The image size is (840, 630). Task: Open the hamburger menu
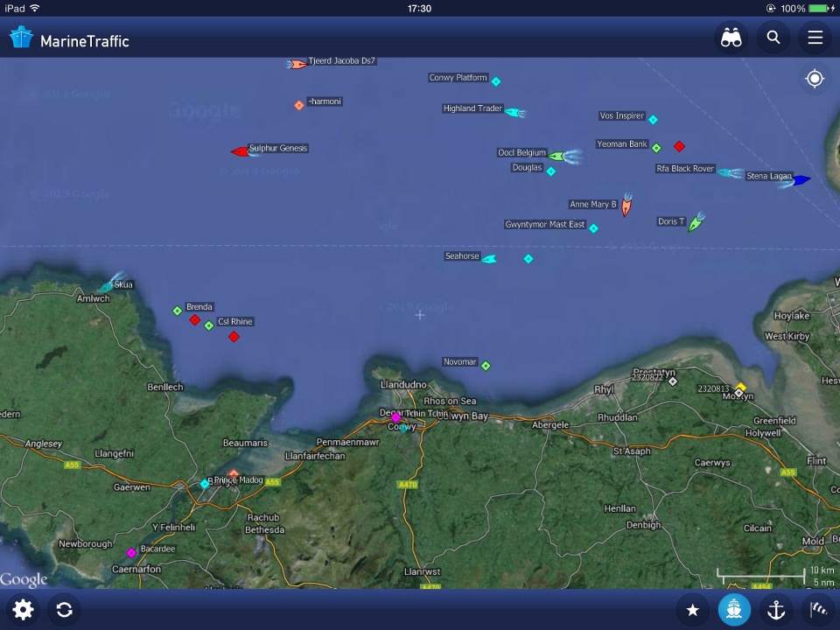pyautogui.click(x=815, y=38)
